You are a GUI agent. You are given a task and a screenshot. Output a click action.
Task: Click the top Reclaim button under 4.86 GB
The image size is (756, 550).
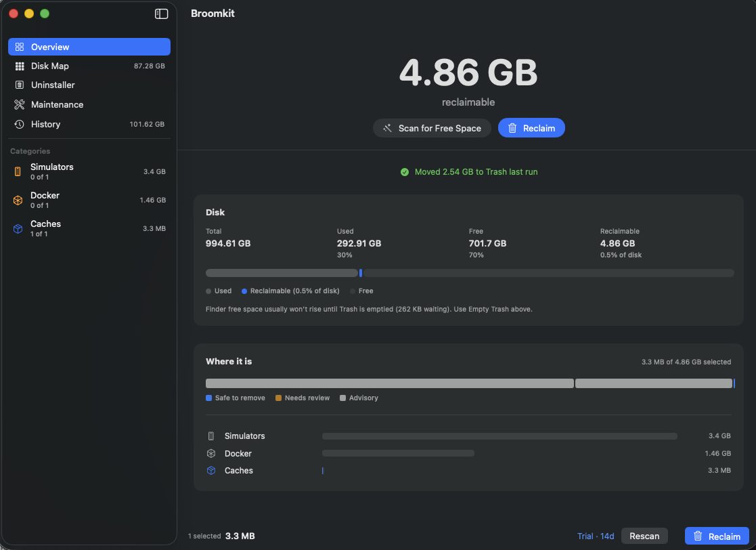[531, 128]
